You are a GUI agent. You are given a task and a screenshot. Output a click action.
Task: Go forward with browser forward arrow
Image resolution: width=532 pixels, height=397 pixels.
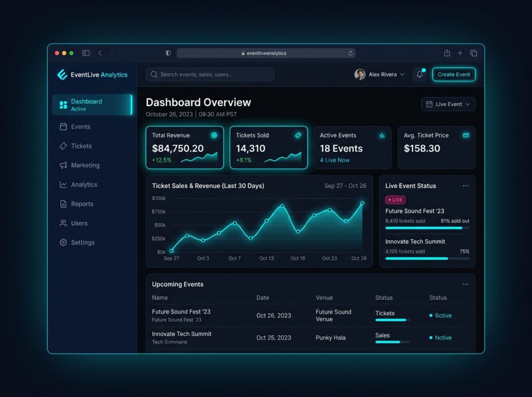click(x=111, y=53)
